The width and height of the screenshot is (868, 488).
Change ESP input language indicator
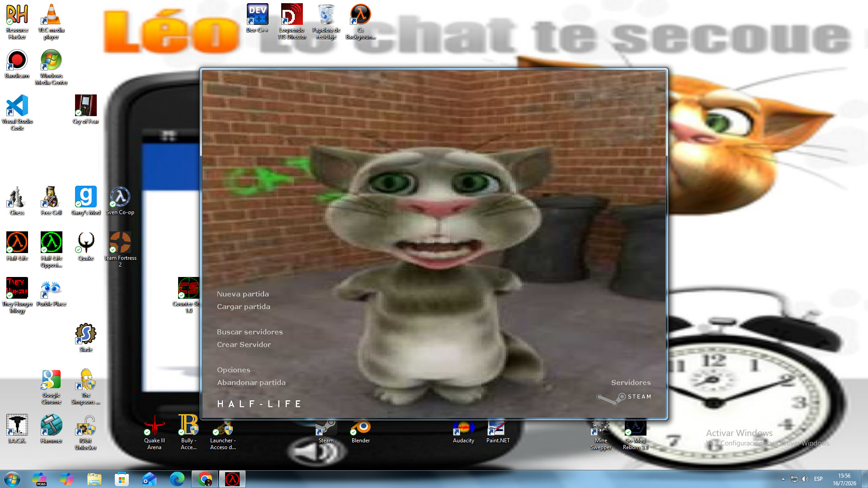818,479
